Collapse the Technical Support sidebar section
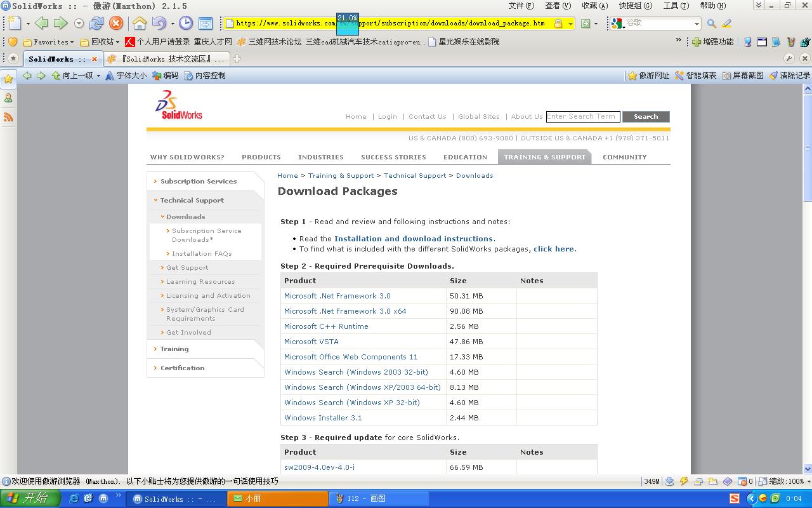Screen dimensions: 812x508 click(x=192, y=201)
